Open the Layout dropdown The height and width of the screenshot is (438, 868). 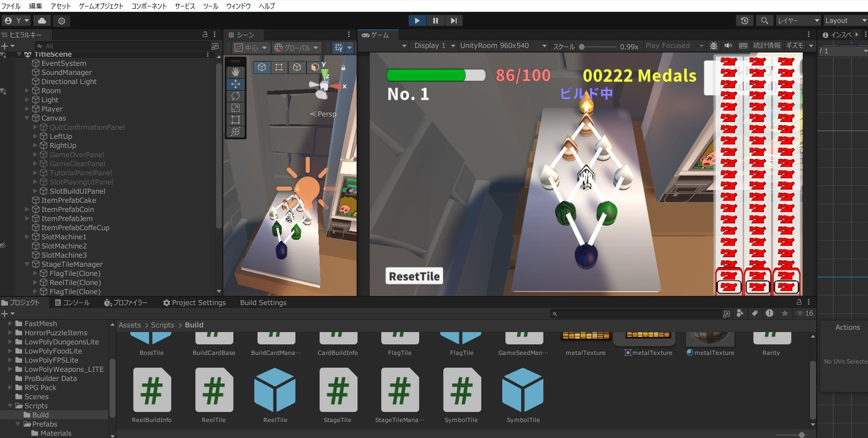[x=845, y=21]
